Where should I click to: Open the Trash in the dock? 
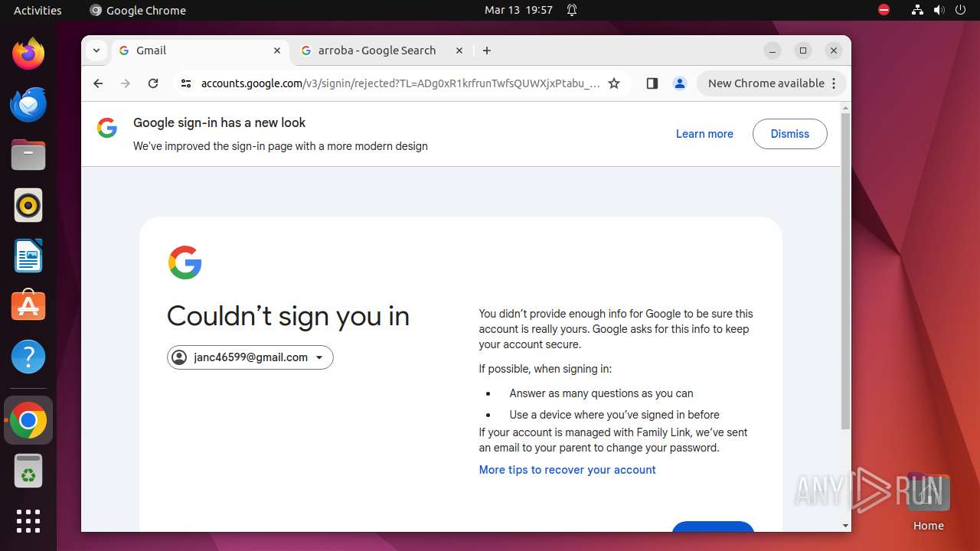coord(28,471)
